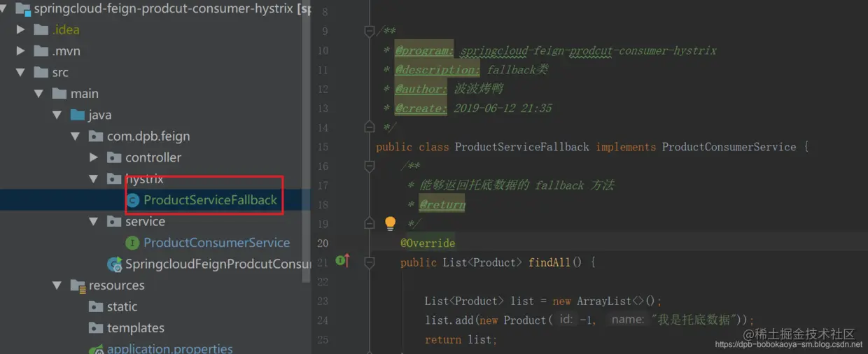Open application.properties file
The width and height of the screenshot is (868, 354).
pos(170,349)
